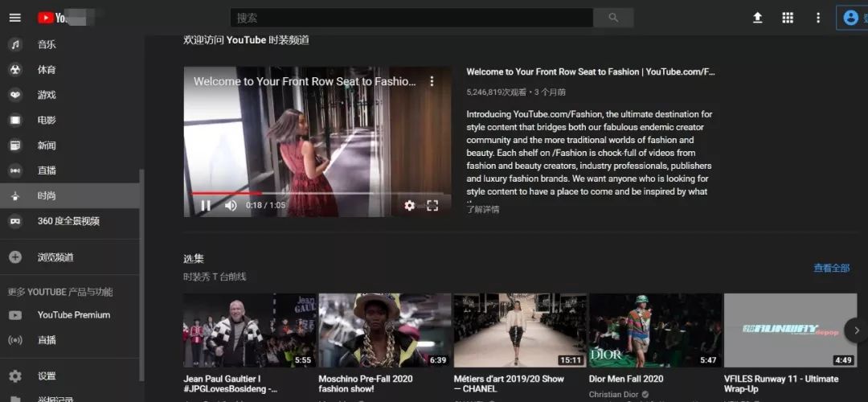
Task: Open the top-bar three-dot settings menu
Action: point(818,18)
